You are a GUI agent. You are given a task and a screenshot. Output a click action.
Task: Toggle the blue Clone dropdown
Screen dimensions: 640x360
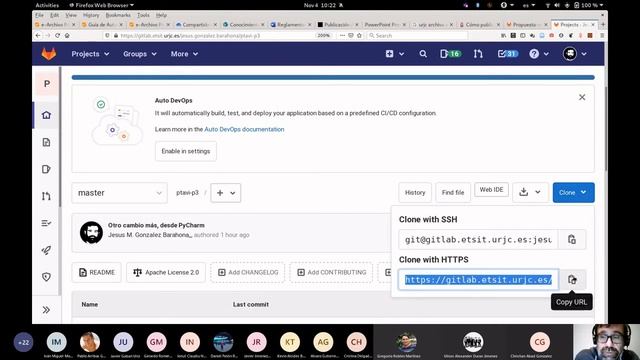(x=573, y=192)
